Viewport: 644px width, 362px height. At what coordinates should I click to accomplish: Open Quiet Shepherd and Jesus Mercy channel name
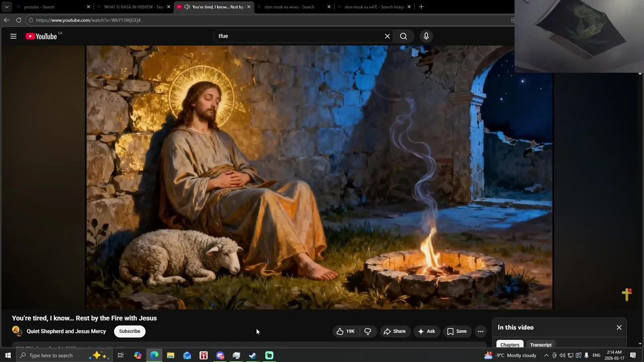66,331
